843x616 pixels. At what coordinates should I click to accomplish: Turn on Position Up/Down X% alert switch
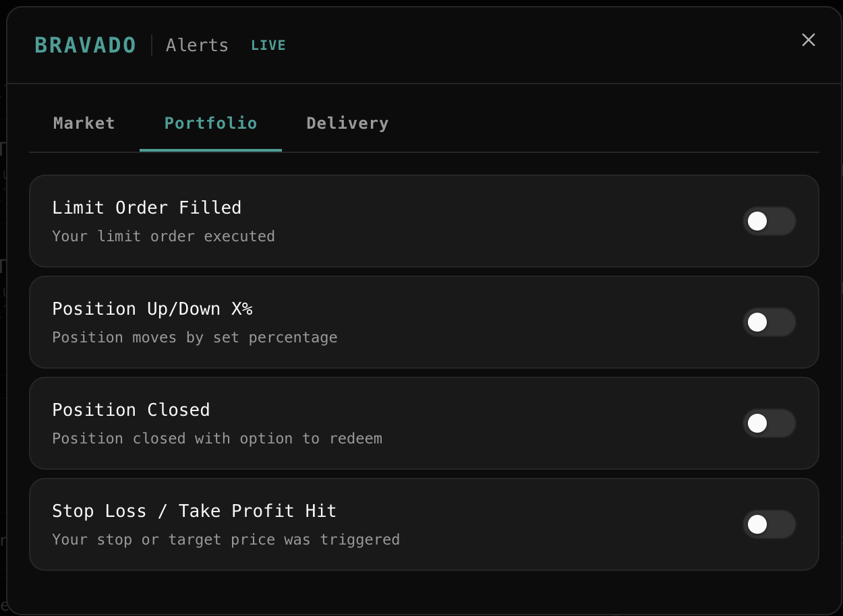[769, 322]
